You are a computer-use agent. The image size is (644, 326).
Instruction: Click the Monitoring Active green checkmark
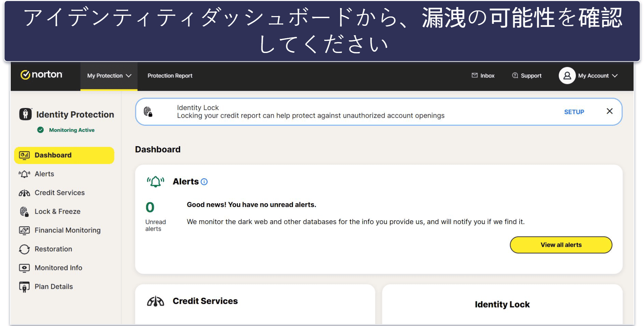click(41, 130)
